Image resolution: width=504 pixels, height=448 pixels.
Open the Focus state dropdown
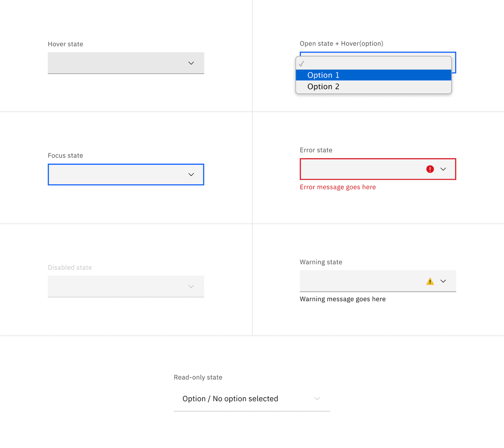click(126, 174)
